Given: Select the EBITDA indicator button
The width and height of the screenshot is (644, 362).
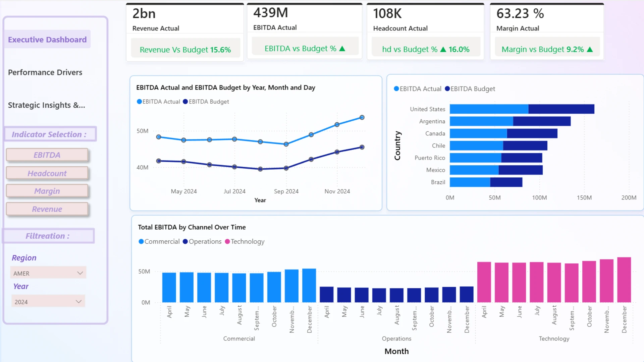Looking at the screenshot, I should pos(47,155).
